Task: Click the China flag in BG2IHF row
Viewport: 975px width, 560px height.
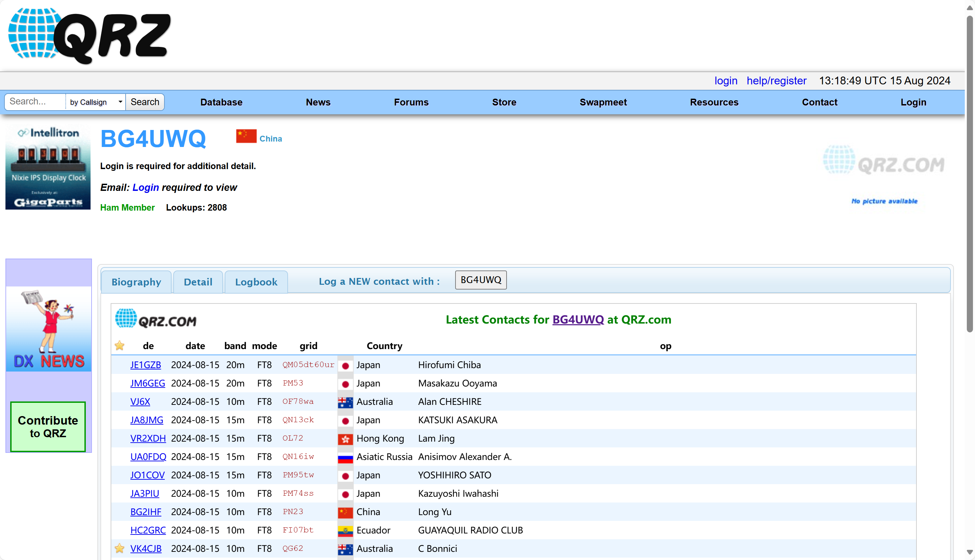Action: [x=346, y=512]
